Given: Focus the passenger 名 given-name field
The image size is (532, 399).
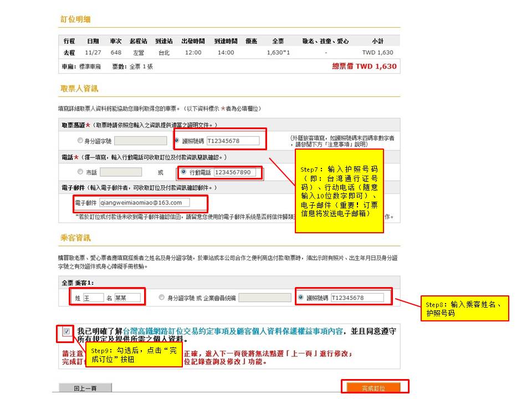Looking at the screenshot, I should [x=127, y=298].
